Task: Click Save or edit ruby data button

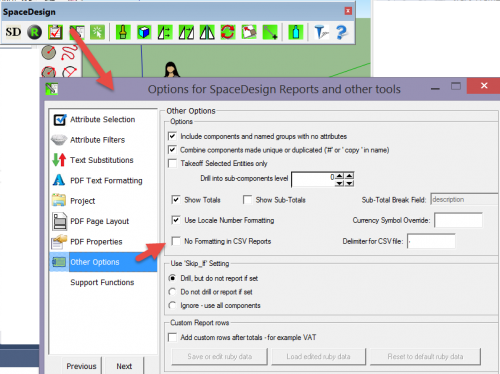Action: pyautogui.click(x=220, y=357)
